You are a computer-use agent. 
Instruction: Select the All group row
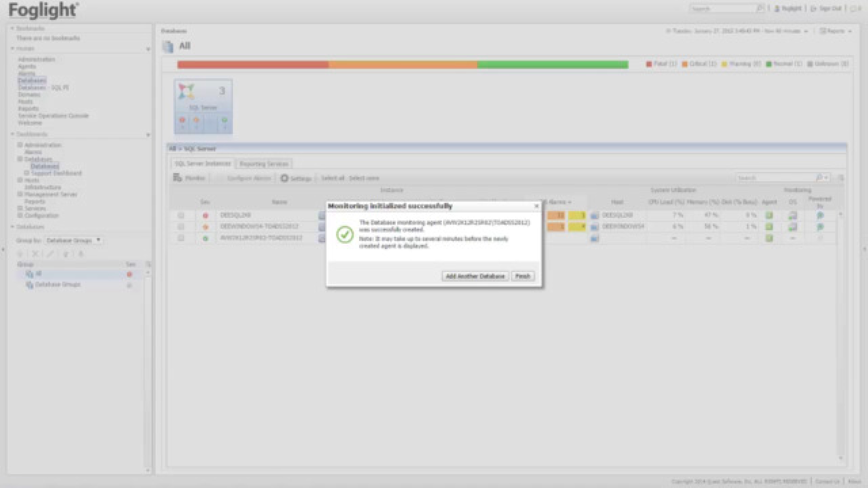click(x=80, y=274)
